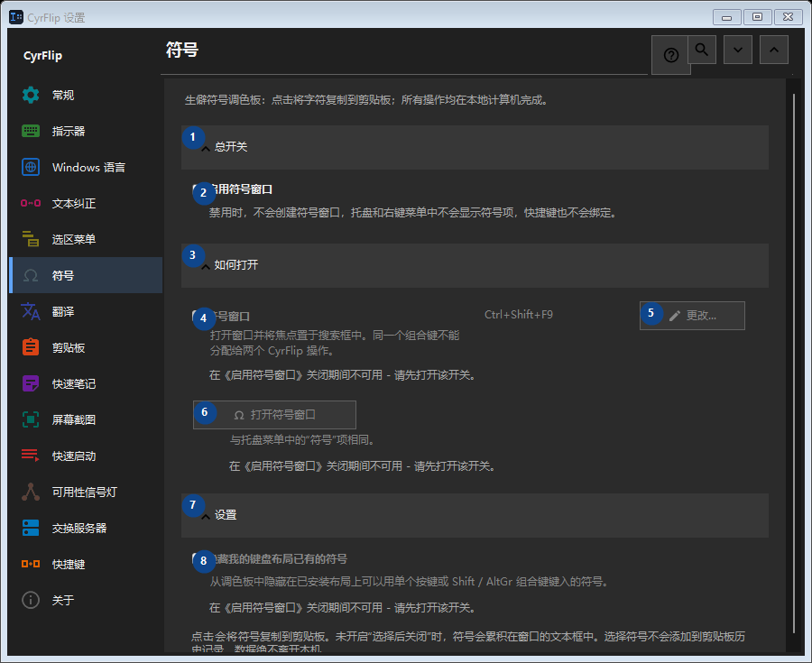Click the help question mark icon
Screen dimensions: 812x663
(670, 55)
